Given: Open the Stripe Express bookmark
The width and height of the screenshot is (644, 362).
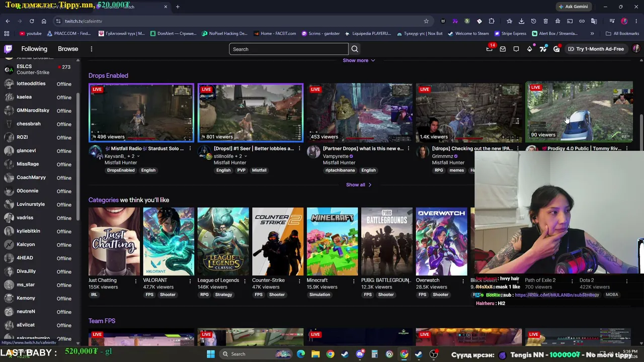Looking at the screenshot, I should click(x=510, y=34).
